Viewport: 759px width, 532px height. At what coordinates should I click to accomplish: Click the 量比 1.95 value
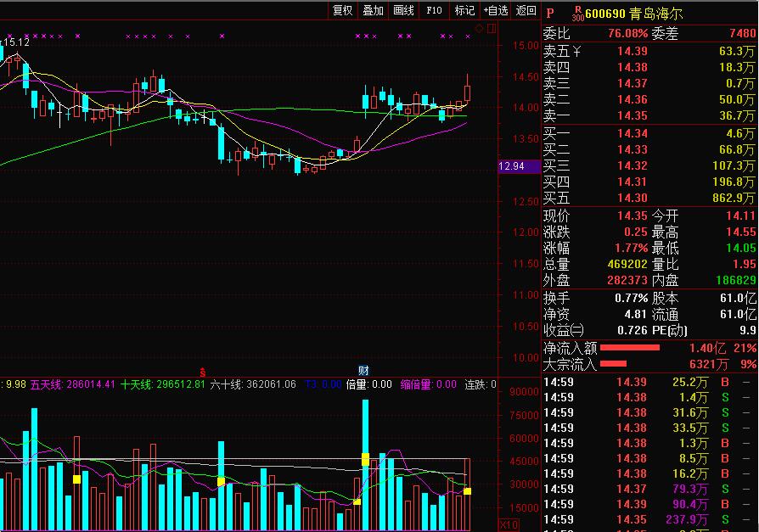[744, 264]
